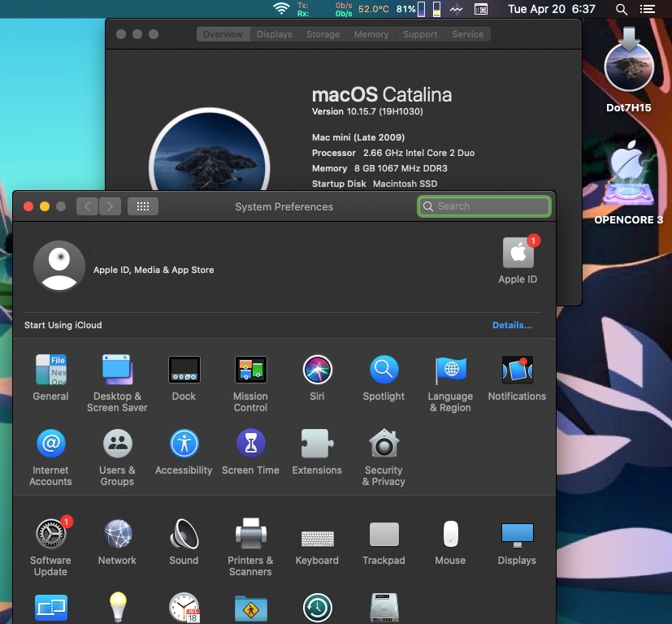Click the activity graph menu bar icon

[x=456, y=9]
